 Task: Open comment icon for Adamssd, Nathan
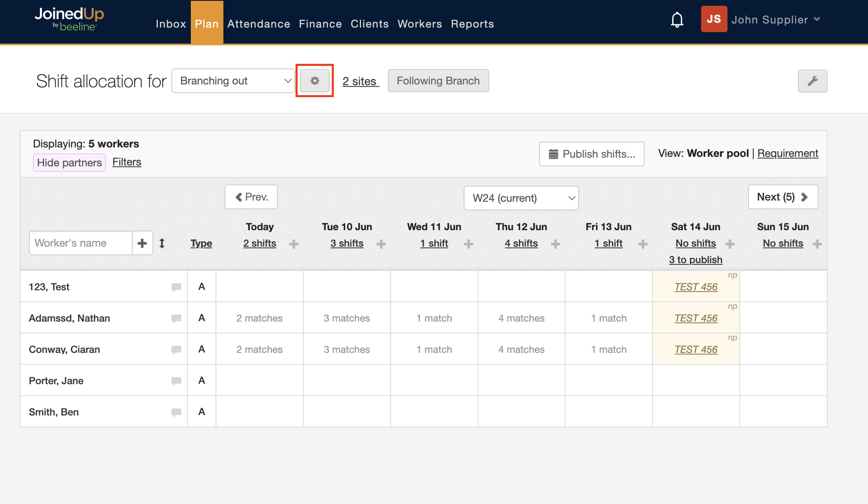click(x=176, y=318)
